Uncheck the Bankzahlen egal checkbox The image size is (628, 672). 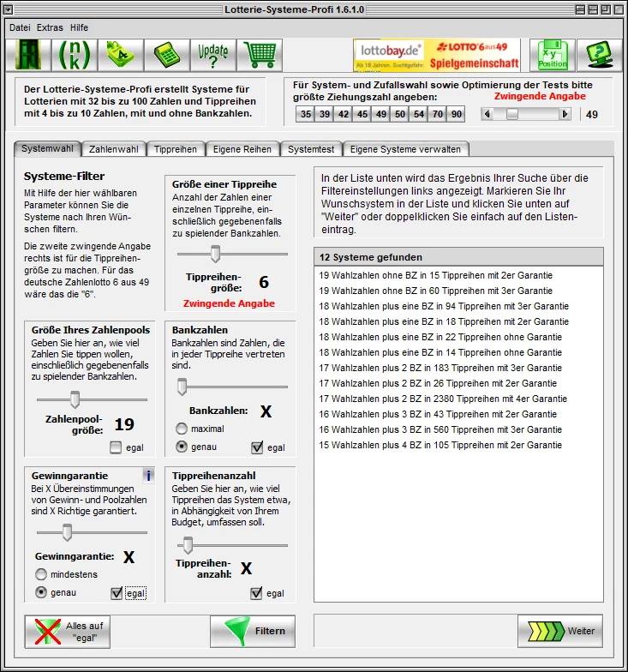point(257,447)
